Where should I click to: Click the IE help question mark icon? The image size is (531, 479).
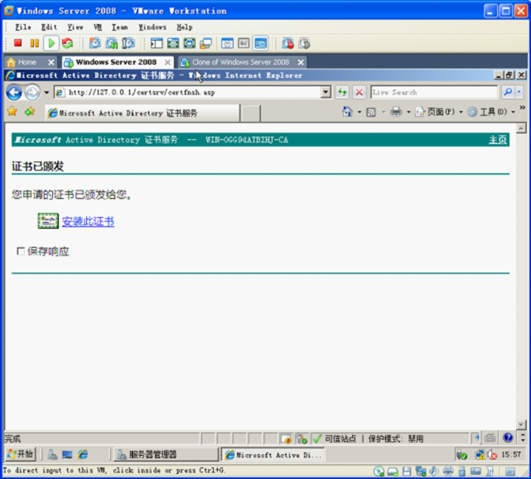(x=508, y=438)
